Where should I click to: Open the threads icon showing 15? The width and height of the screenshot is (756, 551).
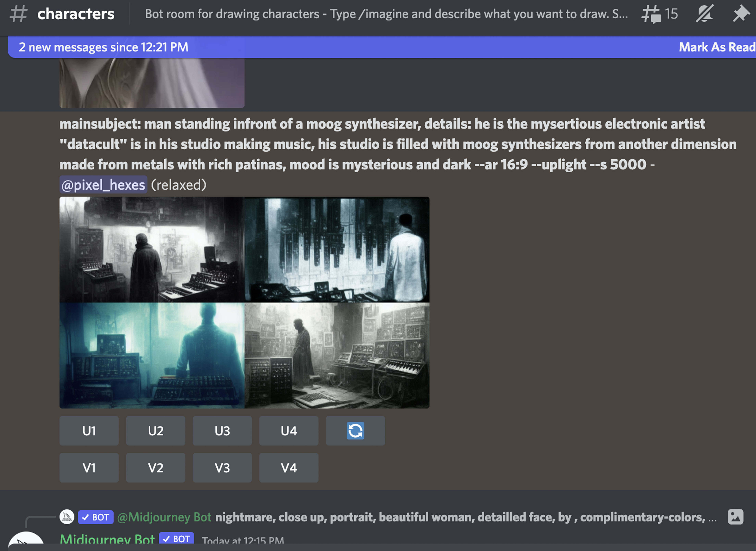coord(659,14)
